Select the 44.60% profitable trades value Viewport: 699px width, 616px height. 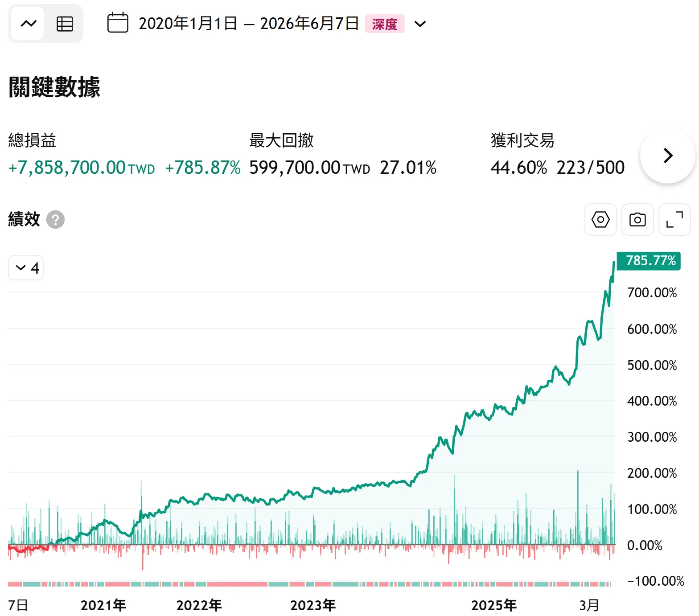pos(519,168)
